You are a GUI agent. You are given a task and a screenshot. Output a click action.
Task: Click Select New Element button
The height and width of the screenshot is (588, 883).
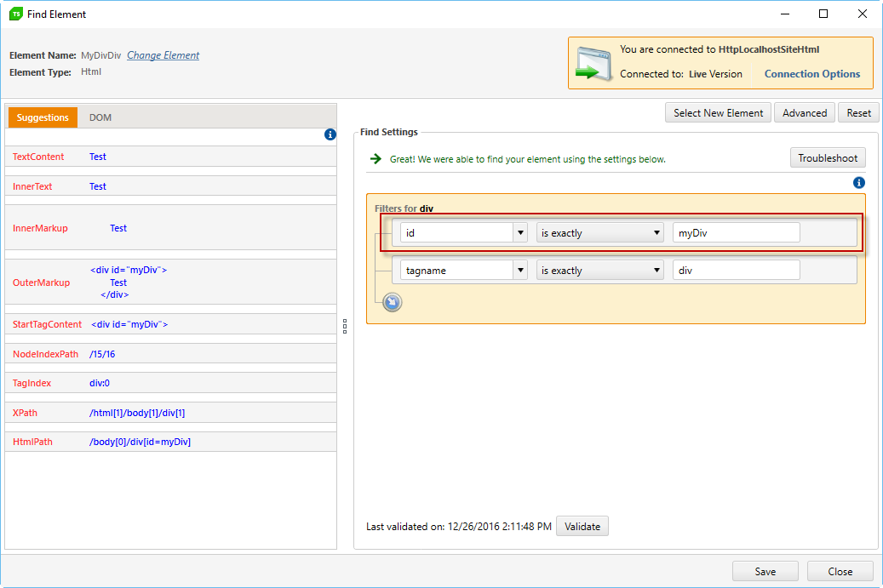point(718,113)
